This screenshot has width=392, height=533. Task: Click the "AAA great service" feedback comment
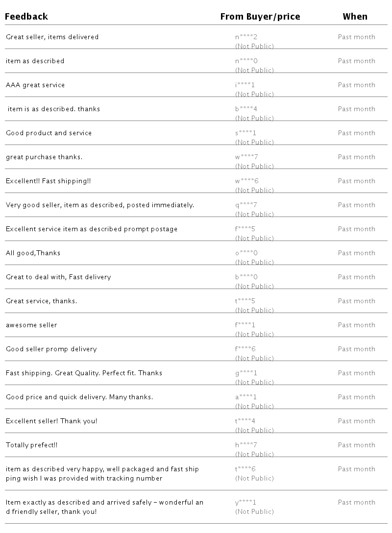click(35, 85)
